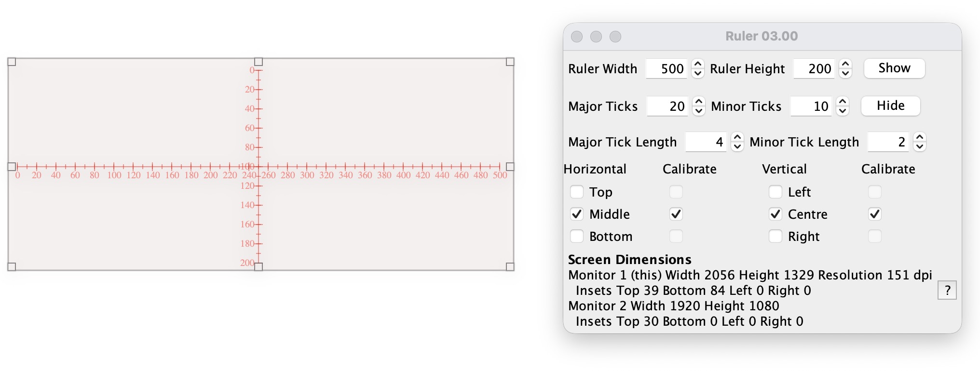
Task: Click the Show button
Action: tap(894, 68)
